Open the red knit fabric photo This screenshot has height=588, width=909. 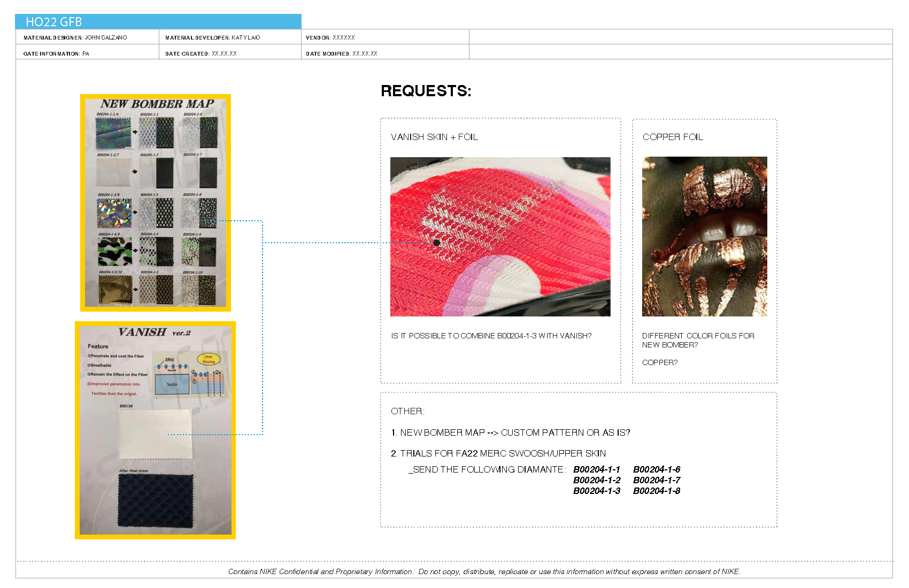point(500,237)
